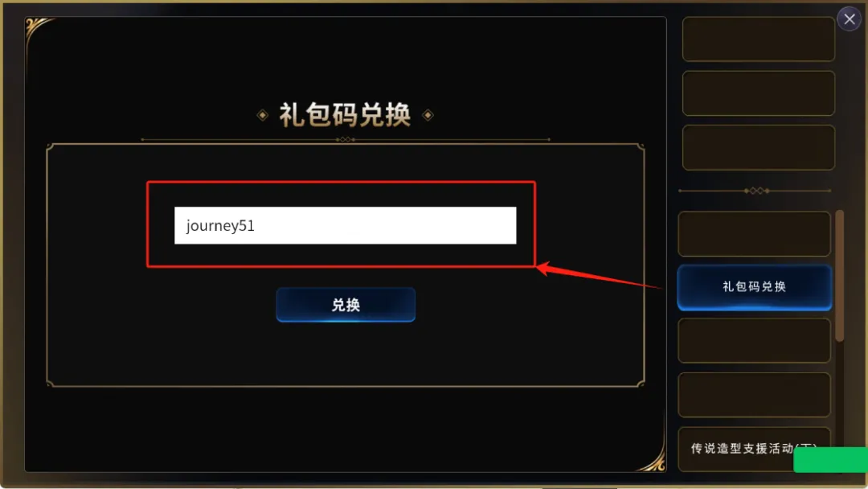Viewport: 868px width, 489px height.
Task: Click the diamond ornament left of the heading
Action: coord(262,115)
